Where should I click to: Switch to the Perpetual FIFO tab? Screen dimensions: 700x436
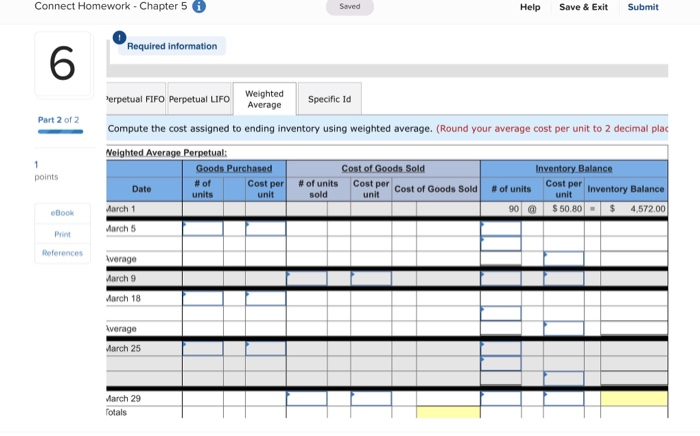(x=136, y=99)
